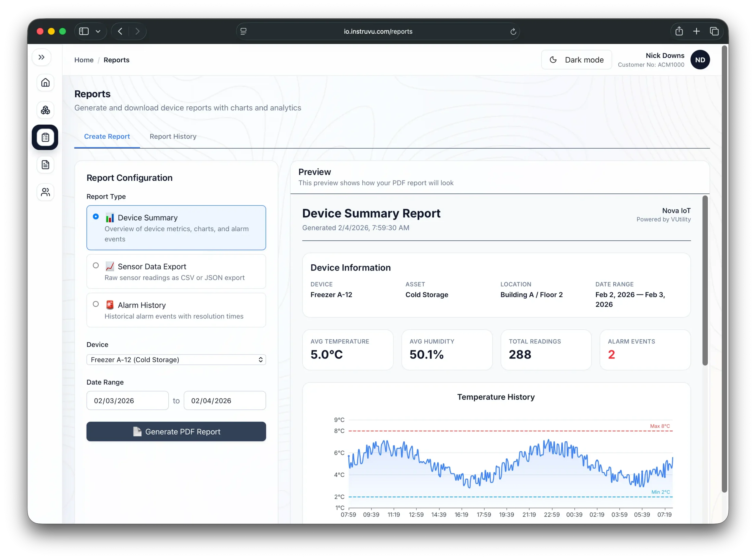Select the Device Summary report type
The height and width of the screenshot is (560, 756).
[96, 216]
